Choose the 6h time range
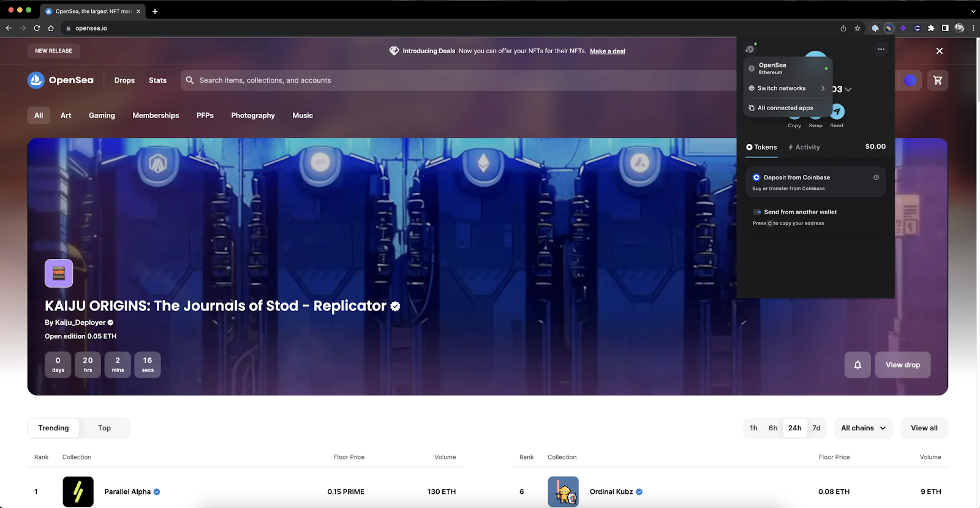Image resolution: width=980 pixels, height=508 pixels. click(773, 428)
